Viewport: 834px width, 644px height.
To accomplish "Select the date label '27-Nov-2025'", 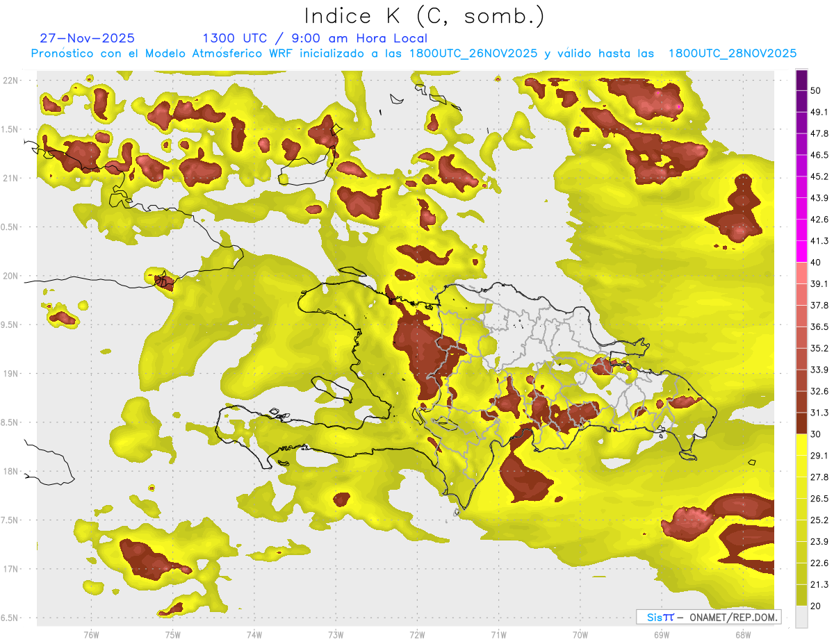I will pos(88,38).
